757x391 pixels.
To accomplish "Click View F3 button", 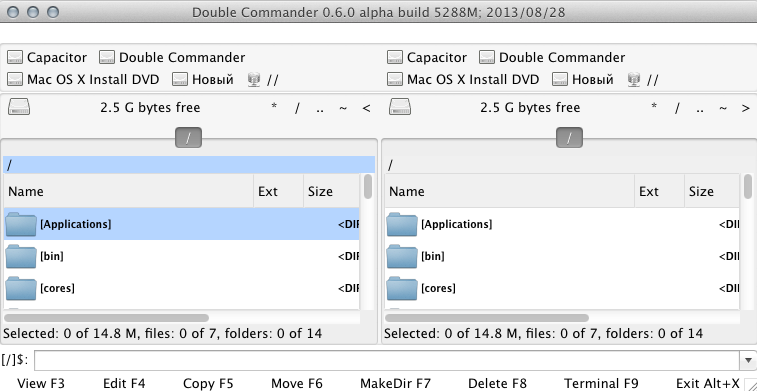I will pos(41,383).
